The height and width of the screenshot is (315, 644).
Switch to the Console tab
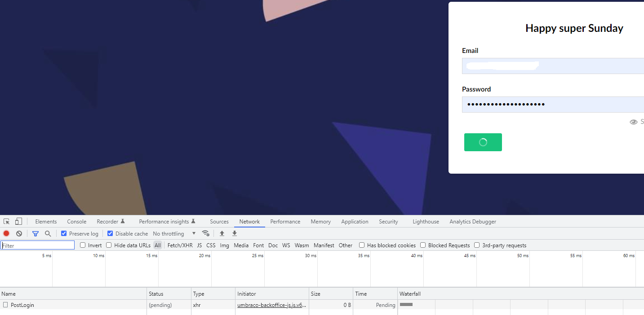click(x=77, y=222)
